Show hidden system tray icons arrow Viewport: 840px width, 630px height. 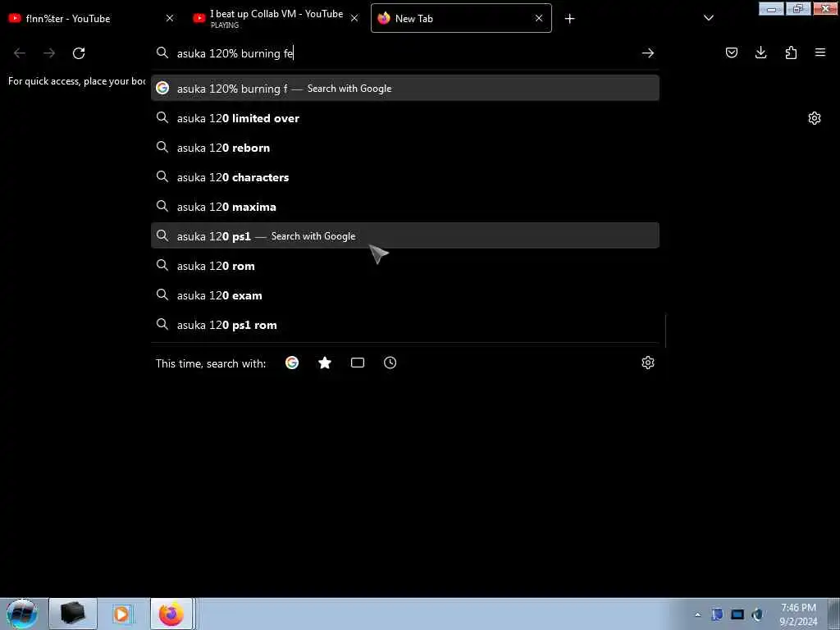[697, 614]
